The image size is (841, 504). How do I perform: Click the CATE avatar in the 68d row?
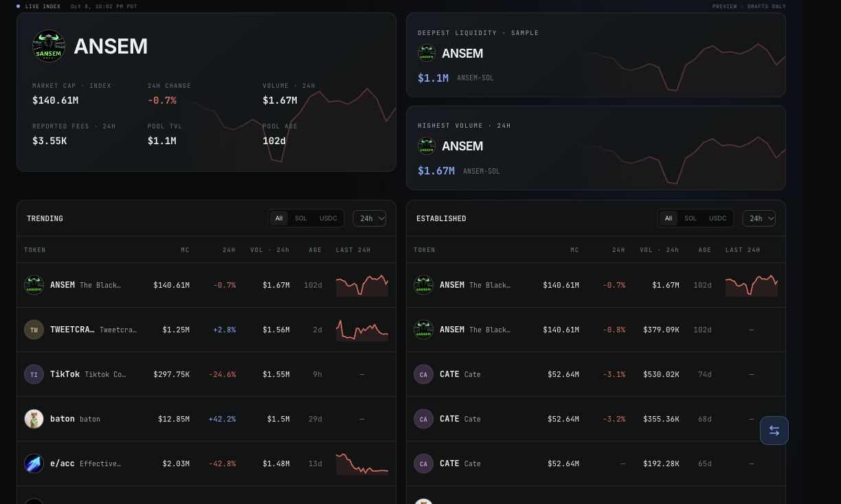pos(423,419)
